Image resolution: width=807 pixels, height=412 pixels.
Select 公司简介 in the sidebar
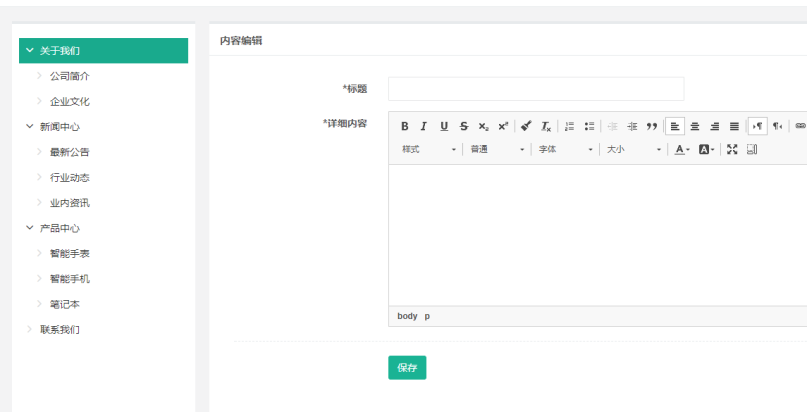tap(70, 76)
